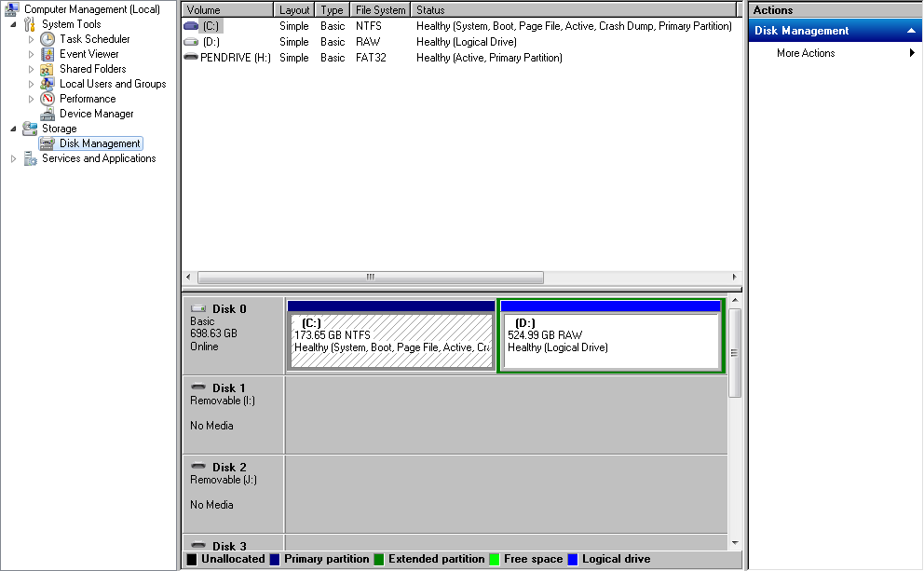Click the Unallocated black legend swatch
This screenshot has height=571, width=924.
(192, 559)
